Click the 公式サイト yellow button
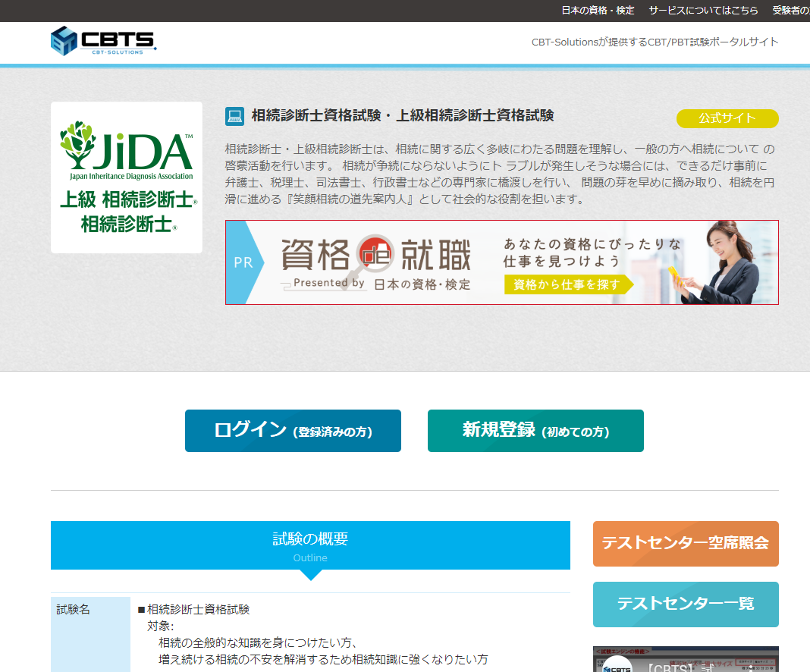The width and height of the screenshot is (810, 672). 727,118
